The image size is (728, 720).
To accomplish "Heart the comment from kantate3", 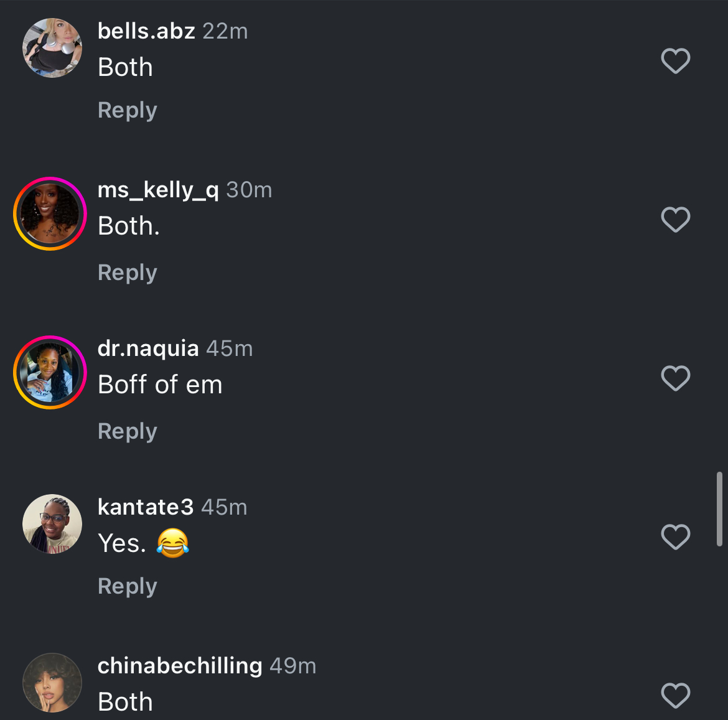I will 675,537.
